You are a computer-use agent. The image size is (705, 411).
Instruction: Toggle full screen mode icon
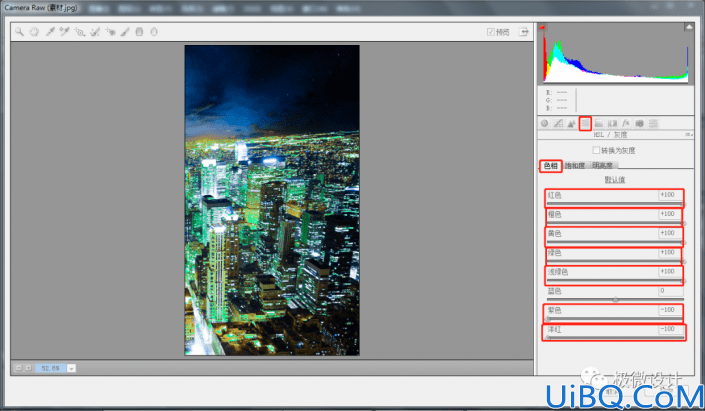pos(524,31)
